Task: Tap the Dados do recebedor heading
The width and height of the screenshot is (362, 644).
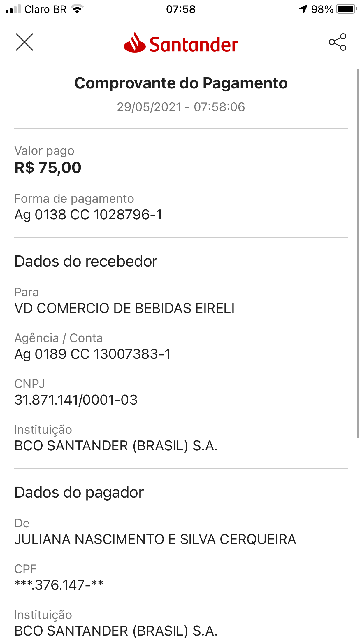Action: pos(86,261)
